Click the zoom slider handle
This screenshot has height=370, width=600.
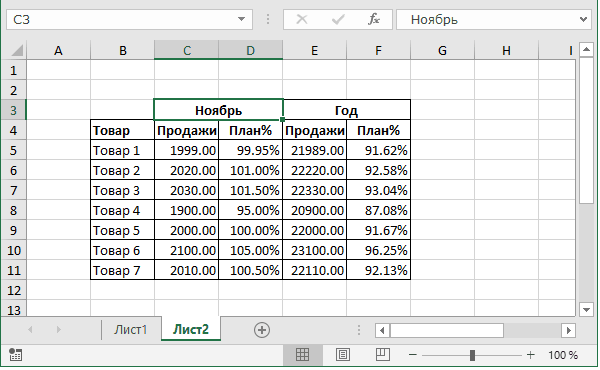click(472, 355)
